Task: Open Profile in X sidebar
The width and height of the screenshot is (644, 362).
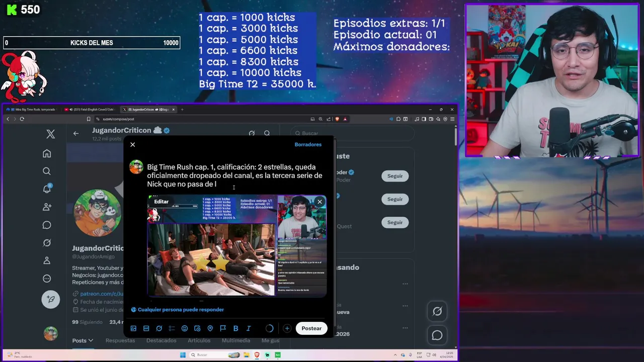Action: tap(47, 260)
